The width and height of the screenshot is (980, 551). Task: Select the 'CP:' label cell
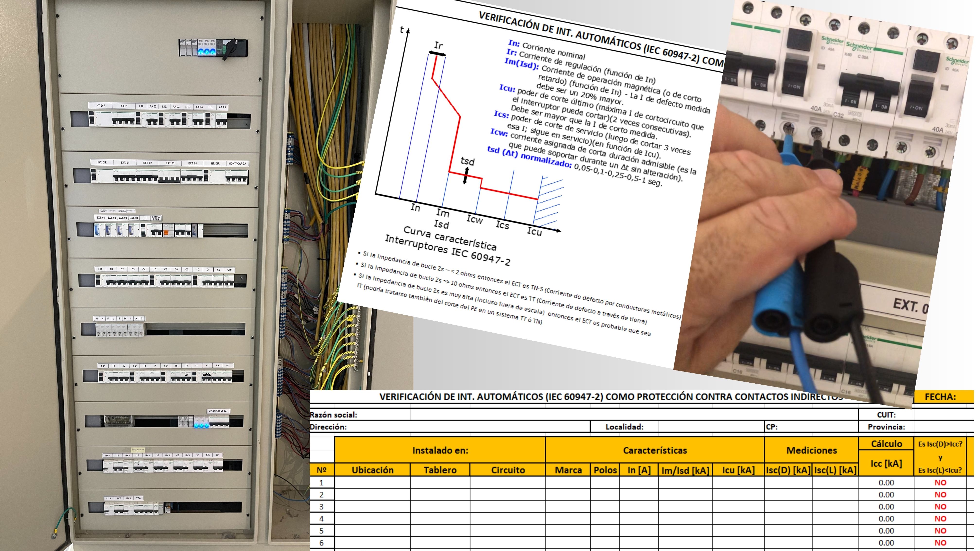772,427
